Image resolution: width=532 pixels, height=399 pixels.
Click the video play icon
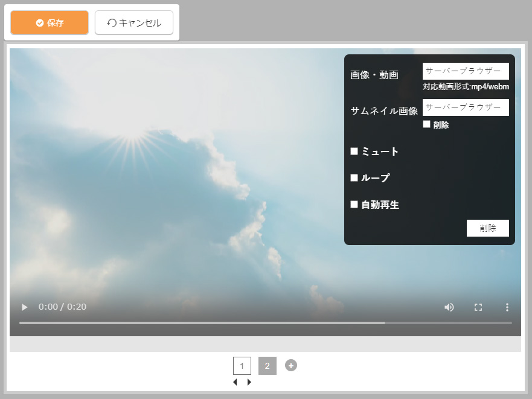25,307
